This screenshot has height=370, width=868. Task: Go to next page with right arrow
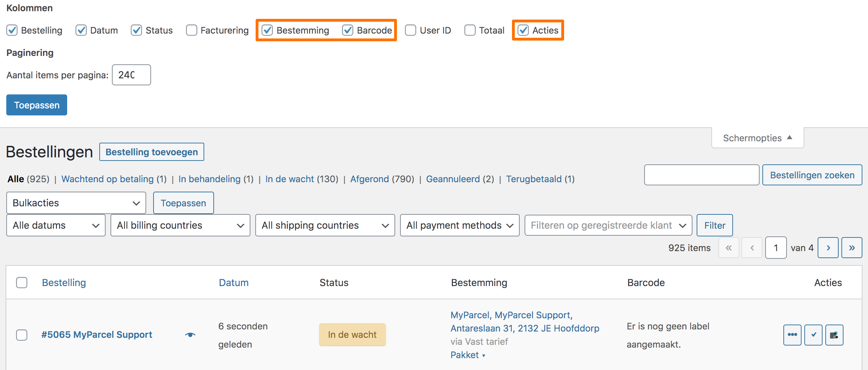[x=828, y=248]
